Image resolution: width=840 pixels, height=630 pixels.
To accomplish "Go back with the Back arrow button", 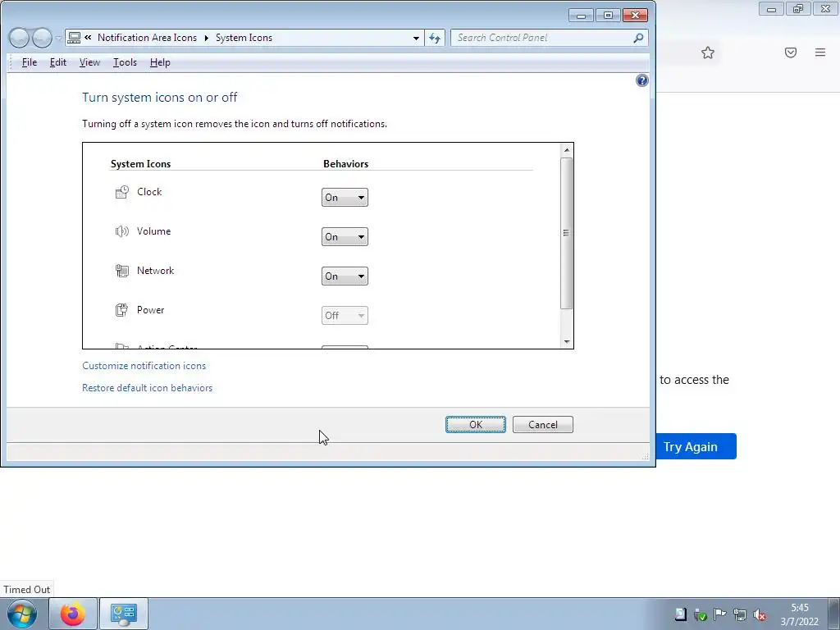I will [20, 38].
